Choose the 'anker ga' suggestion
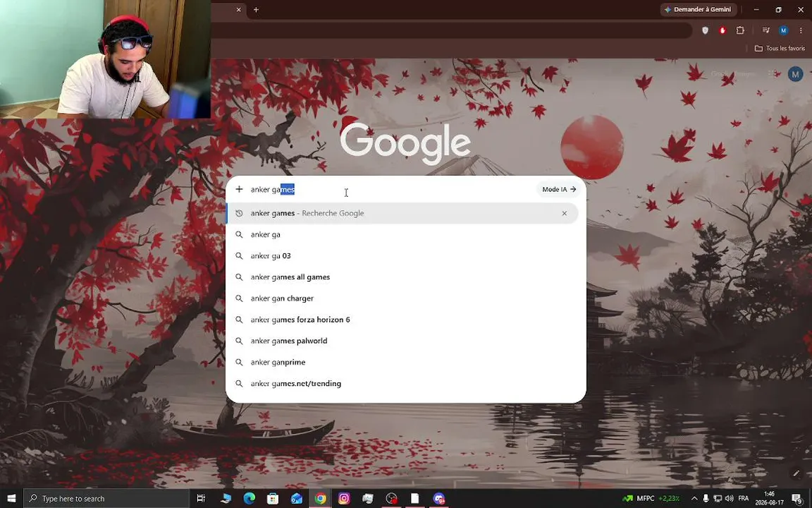812x508 pixels. 402,234
